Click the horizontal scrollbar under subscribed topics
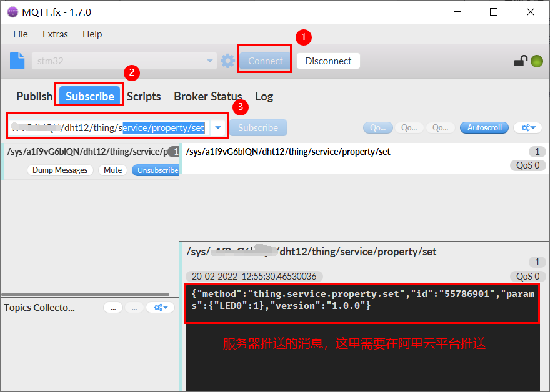The height and width of the screenshot is (392, 550). (85, 295)
